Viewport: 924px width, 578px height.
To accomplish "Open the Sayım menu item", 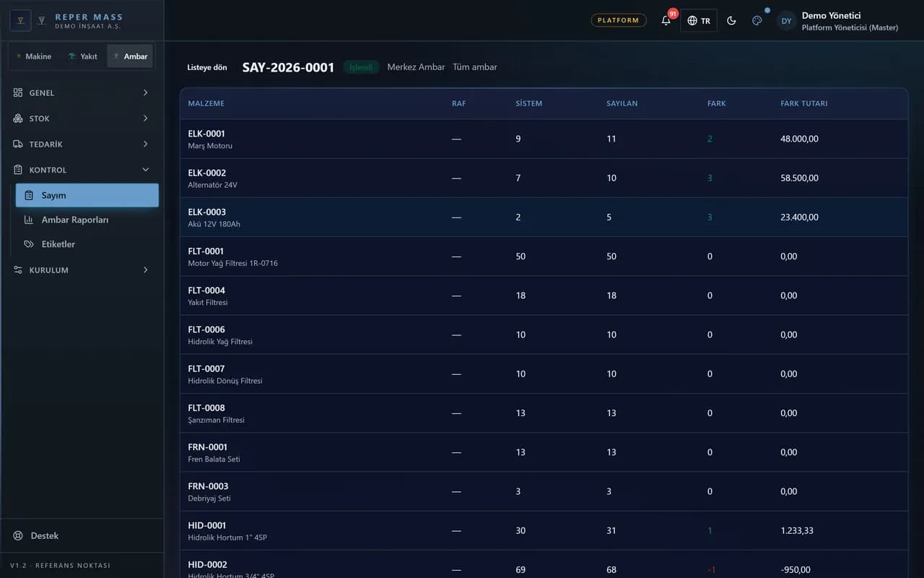I will pos(87,195).
